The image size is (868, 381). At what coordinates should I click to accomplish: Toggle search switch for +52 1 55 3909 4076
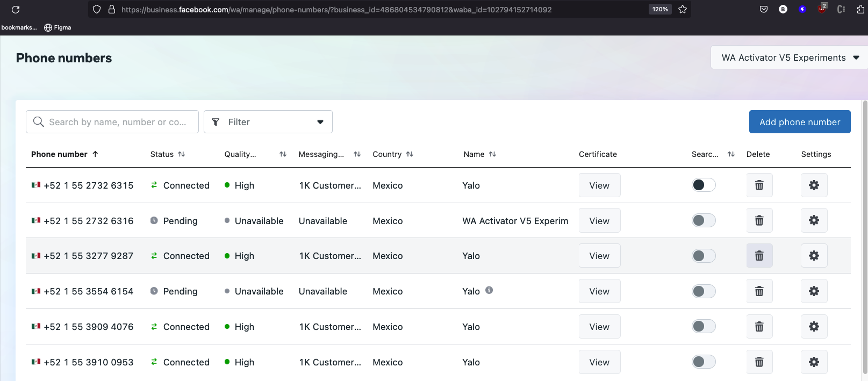(704, 326)
